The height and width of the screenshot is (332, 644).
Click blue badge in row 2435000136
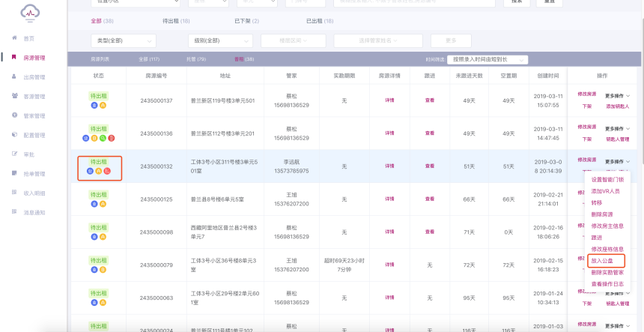(86, 139)
